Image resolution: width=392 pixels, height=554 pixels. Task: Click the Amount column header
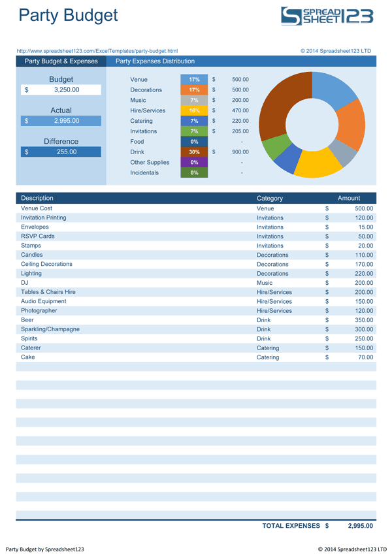tap(348, 198)
